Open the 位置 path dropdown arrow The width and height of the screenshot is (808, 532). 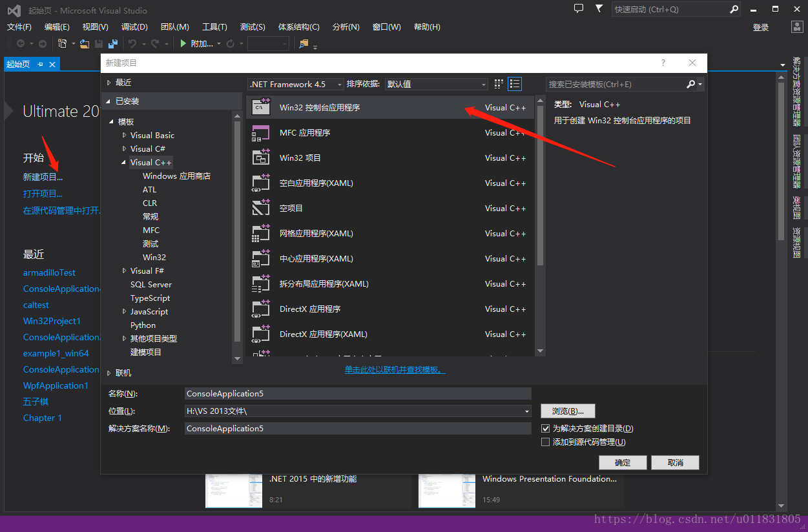coord(527,411)
